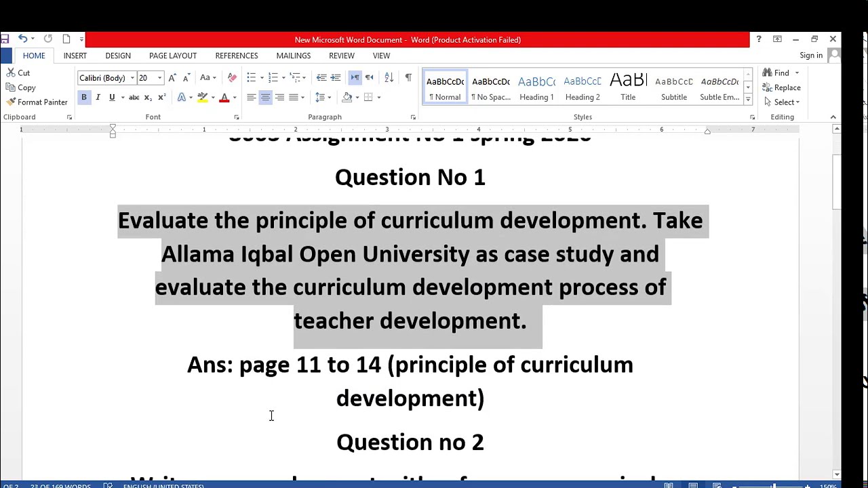The image size is (868, 488).
Task: Click the Increase Indent icon
Action: tap(335, 78)
